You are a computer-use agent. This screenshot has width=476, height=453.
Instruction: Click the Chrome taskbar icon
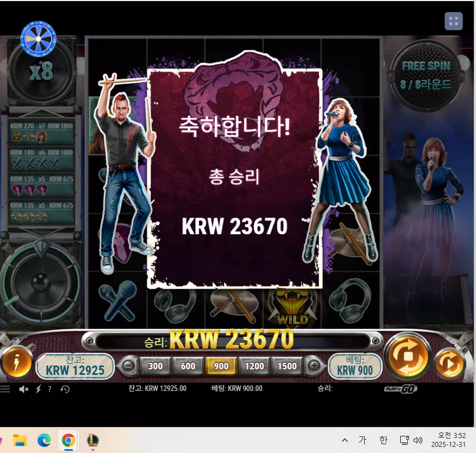pyautogui.click(x=68, y=440)
